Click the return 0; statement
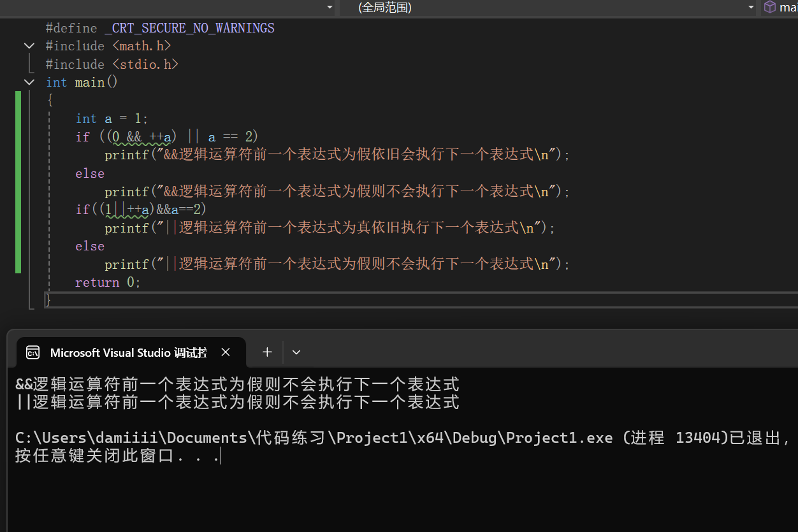 pos(108,282)
